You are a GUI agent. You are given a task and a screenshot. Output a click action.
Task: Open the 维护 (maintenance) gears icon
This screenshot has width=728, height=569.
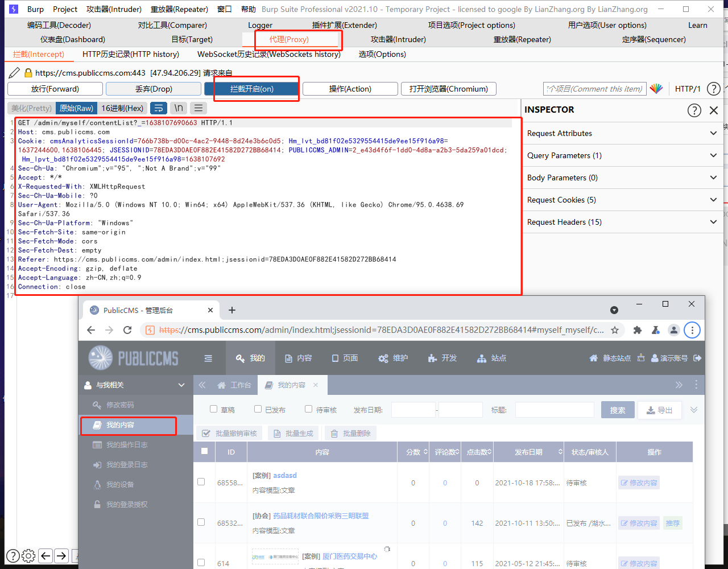(x=393, y=358)
